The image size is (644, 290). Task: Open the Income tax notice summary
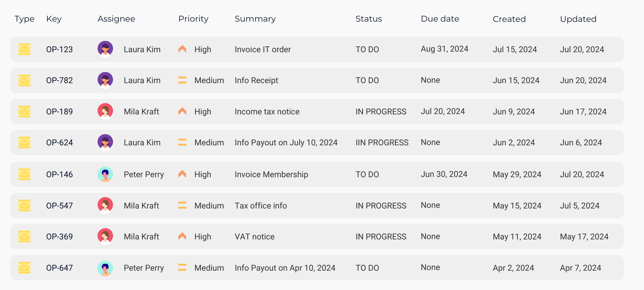pos(267,111)
